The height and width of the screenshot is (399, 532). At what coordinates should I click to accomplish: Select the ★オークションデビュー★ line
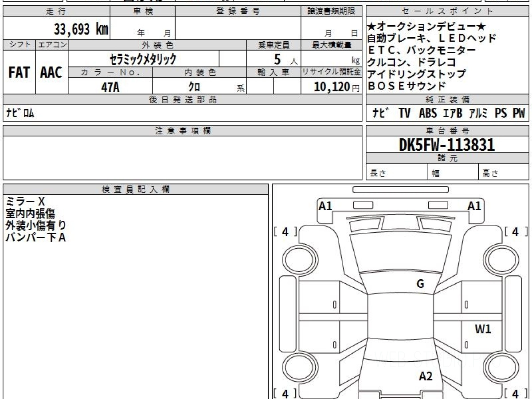pos(427,27)
